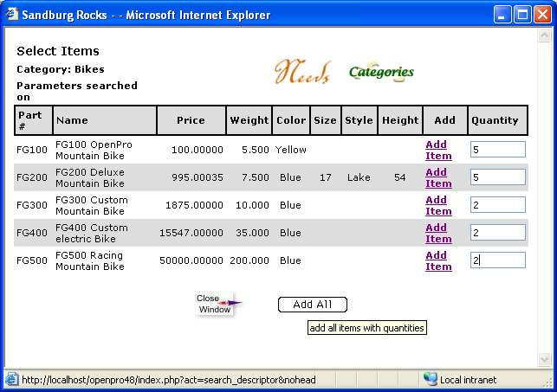
Task: Click the FG500 quantity input box
Action: pyautogui.click(x=497, y=260)
